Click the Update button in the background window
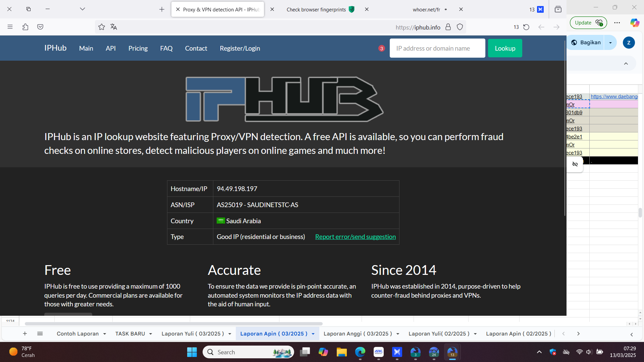Screen dimensions: 644x362 [x=588, y=23]
